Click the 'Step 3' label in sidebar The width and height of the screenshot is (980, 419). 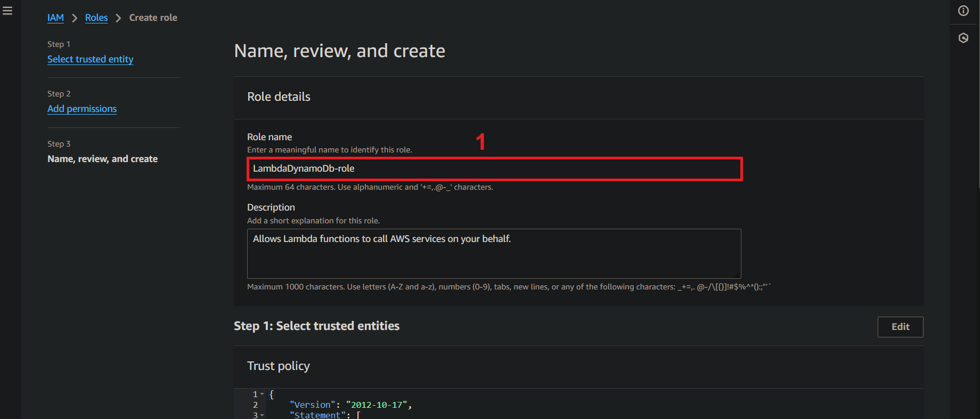click(x=59, y=144)
